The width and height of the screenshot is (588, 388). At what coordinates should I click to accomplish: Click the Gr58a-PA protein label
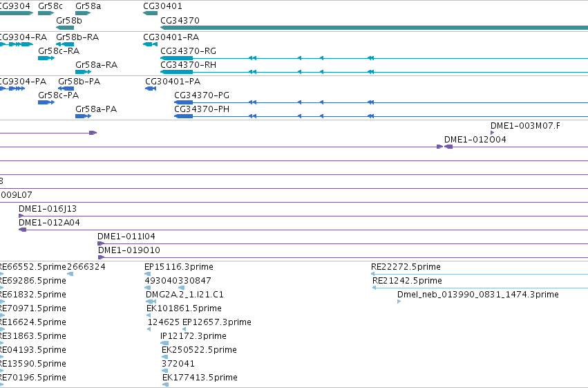click(96, 109)
